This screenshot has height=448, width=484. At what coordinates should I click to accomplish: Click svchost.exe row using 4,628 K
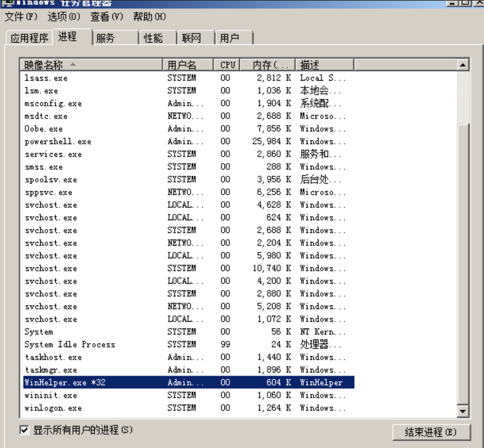click(x=187, y=205)
